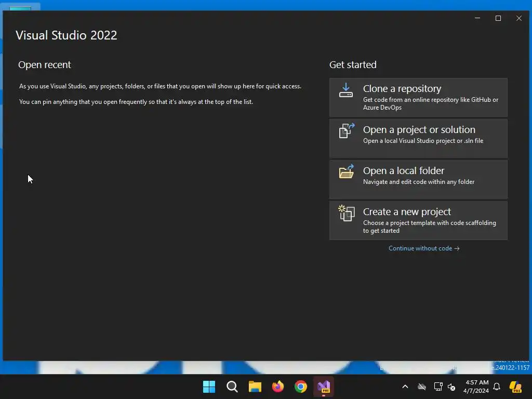Screen dimensions: 532x399
Task: Click text 'Navigate and edit code within any folder'
Action: [419, 182]
